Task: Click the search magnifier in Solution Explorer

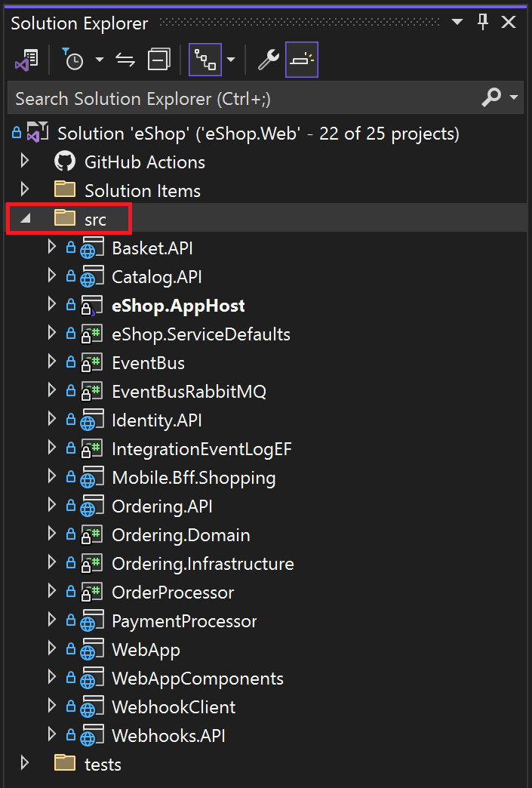Action: click(491, 98)
